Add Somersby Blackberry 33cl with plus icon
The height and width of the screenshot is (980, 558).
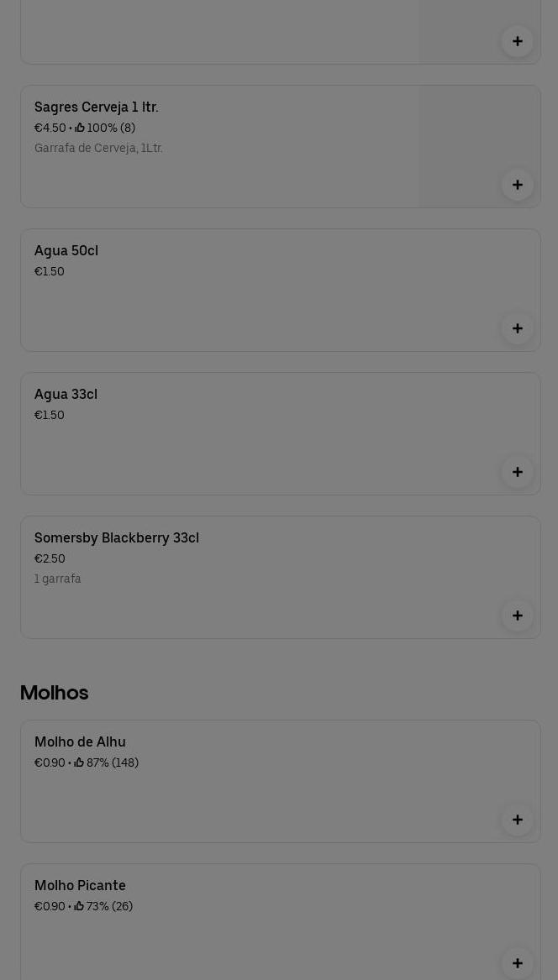pyautogui.click(x=517, y=616)
